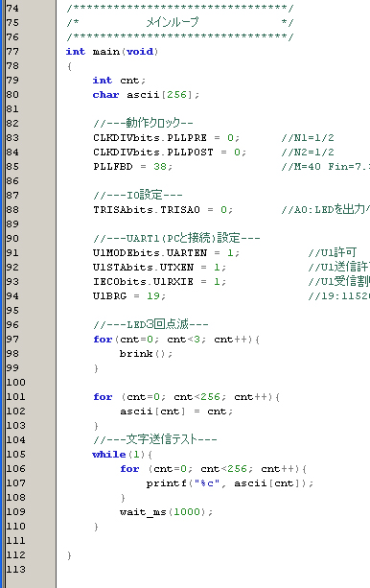Click the 'for(cnt=0; cnt<3; cnt++){' line
The height and width of the screenshot is (588, 370).
tap(176, 339)
